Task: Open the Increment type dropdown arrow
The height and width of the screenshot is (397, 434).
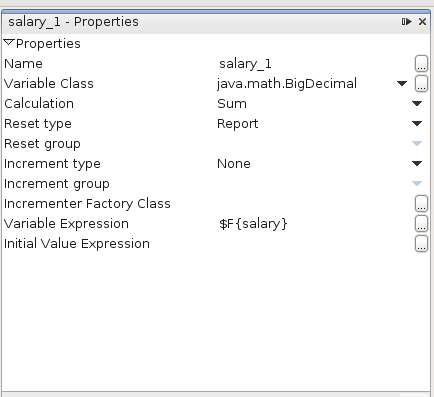Action: pyautogui.click(x=417, y=164)
